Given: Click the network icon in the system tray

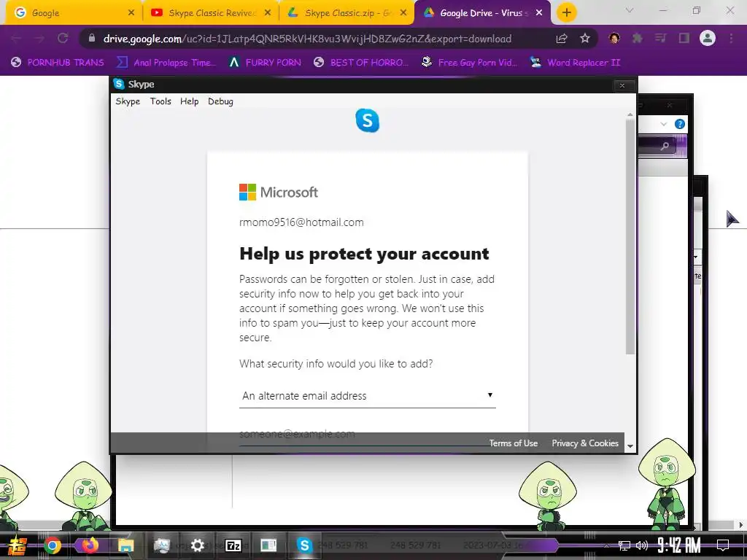Looking at the screenshot, I should (624, 545).
